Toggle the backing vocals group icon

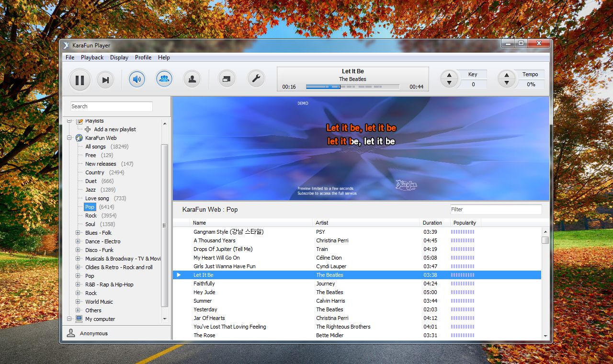tap(164, 79)
